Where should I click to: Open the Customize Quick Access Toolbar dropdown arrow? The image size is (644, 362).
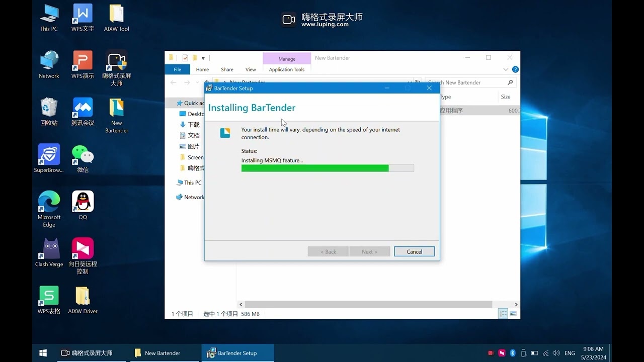[x=203, y=58]
